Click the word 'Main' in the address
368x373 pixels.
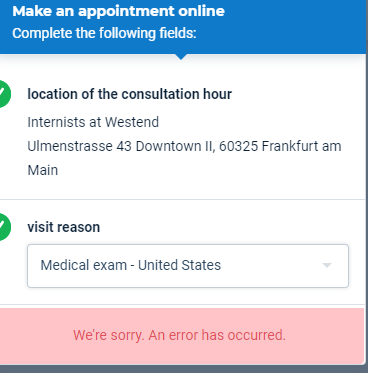click(x=43, y=170)
